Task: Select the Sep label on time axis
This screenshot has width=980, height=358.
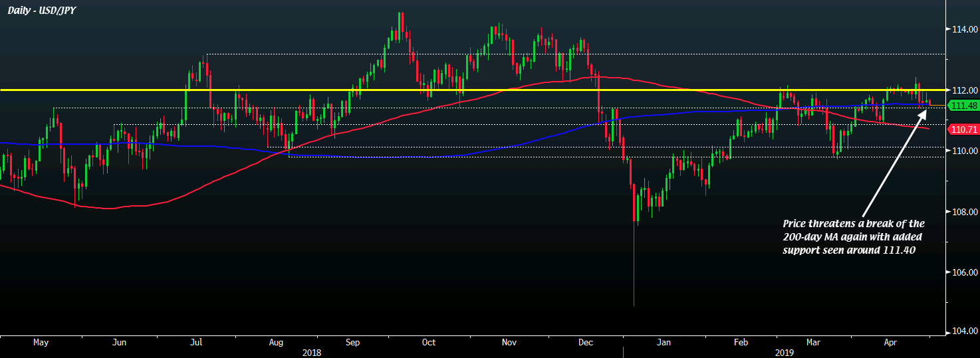Action: (352, 343)
